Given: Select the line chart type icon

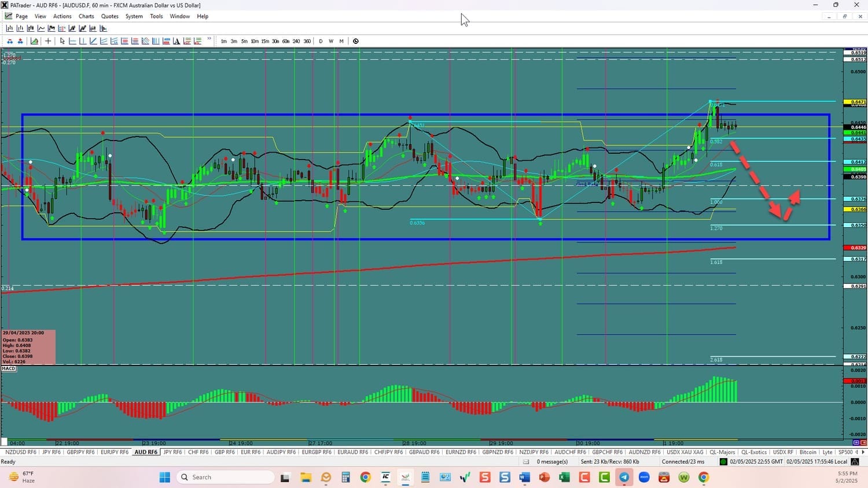Looking at the screenshot, I should [41, 28].
